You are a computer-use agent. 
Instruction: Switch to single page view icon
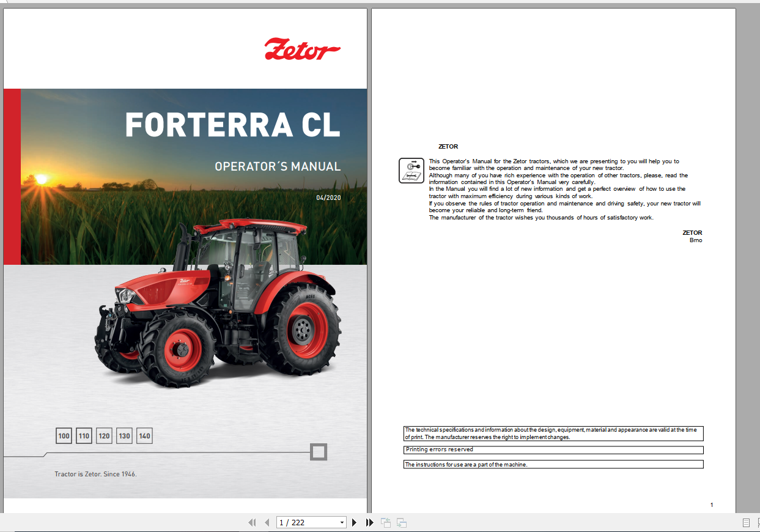tap(746, 523)
